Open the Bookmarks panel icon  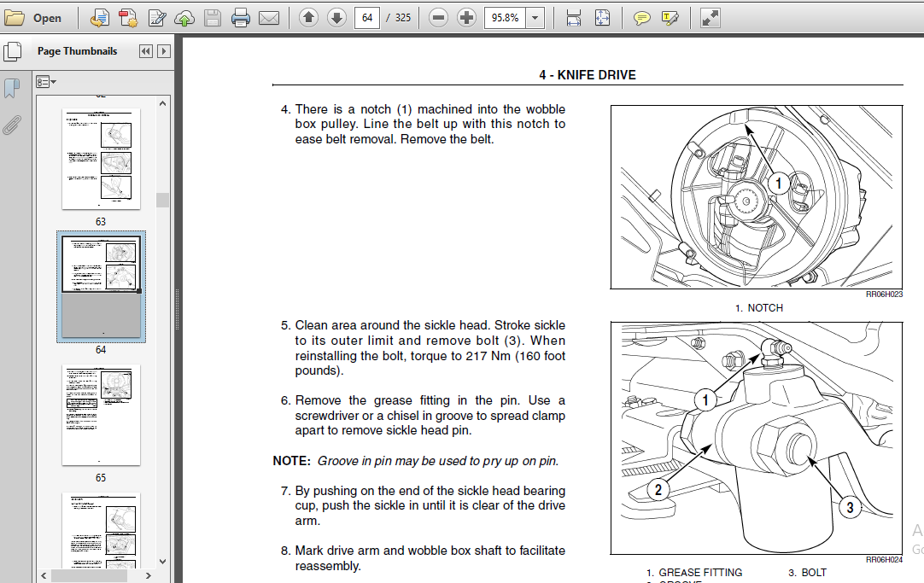point(12,88)
